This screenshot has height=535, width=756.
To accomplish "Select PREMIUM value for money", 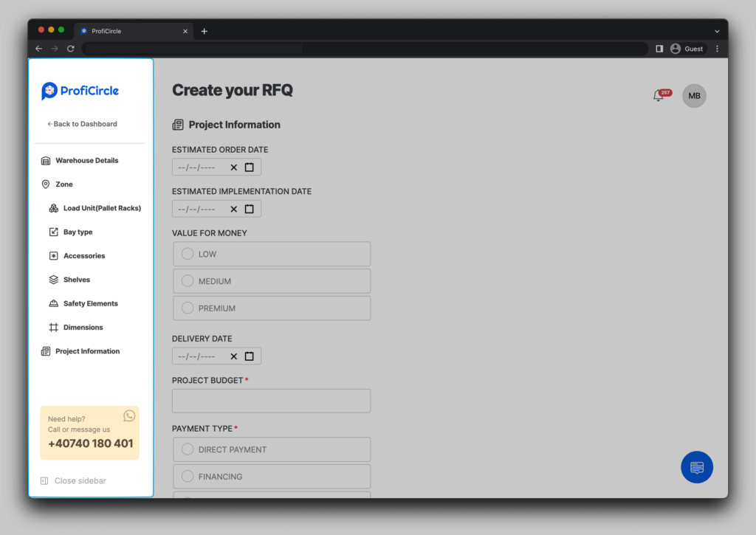I will 272,308.
